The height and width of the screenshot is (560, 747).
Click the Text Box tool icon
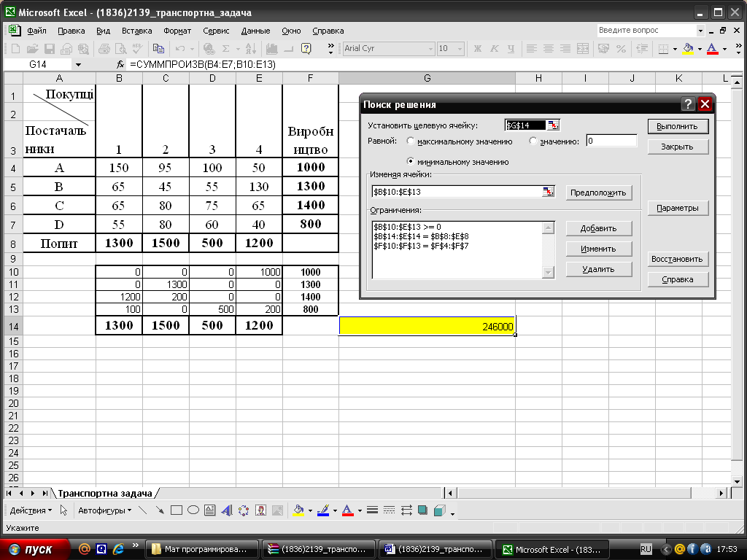tap(209, 510)
